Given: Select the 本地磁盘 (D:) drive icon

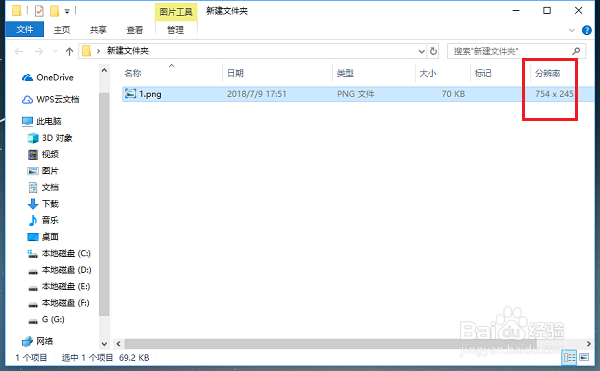Looking at the screenshot, I should pos(33,271).
